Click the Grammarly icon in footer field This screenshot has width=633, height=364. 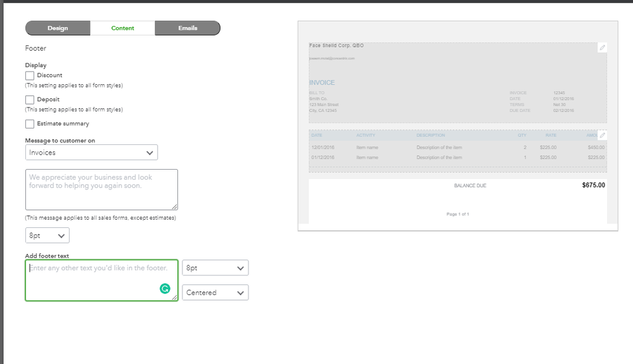pos(165,289)
